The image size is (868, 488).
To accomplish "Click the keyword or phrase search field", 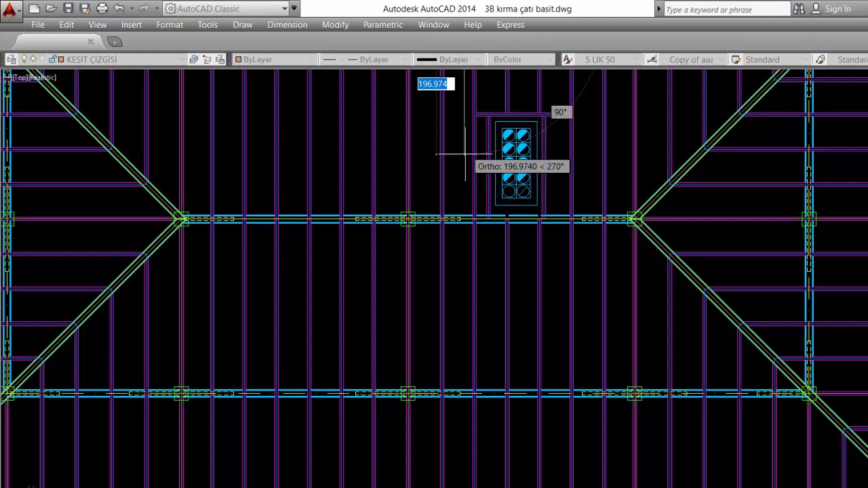I will point(726,9).
